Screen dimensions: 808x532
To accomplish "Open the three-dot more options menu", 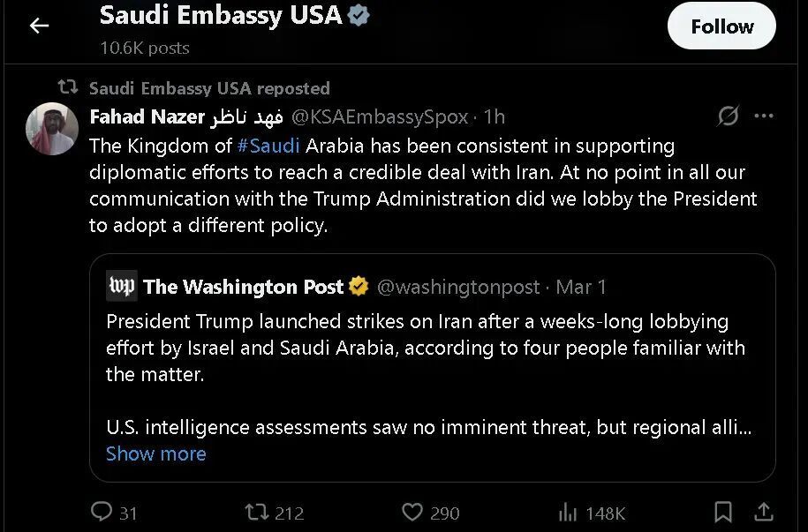I will (x=764, y=116).
